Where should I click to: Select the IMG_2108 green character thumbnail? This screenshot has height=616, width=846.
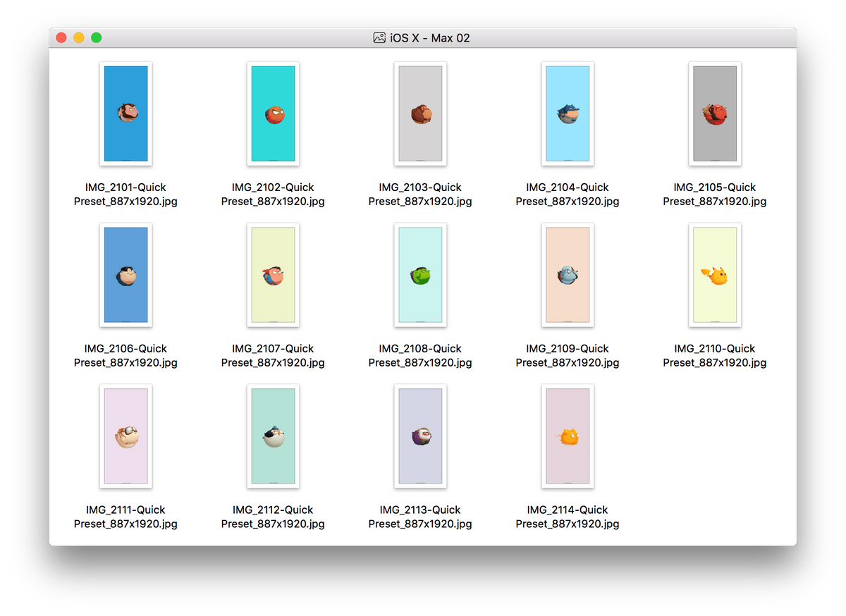pos(420,275)
